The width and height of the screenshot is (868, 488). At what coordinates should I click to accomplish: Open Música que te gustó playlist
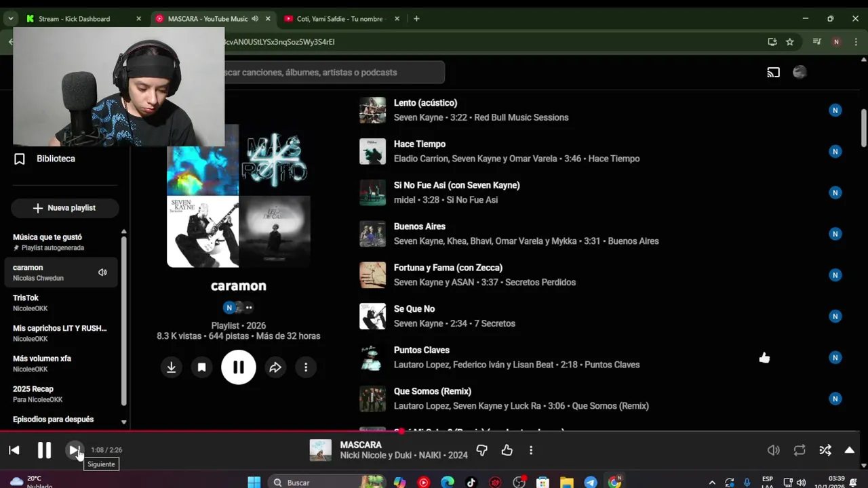[x=61, y=242]
